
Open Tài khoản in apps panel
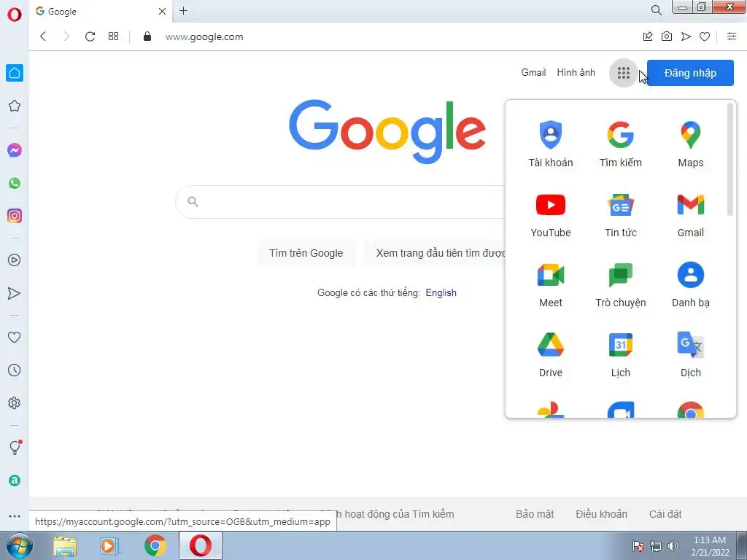point(551,144)
